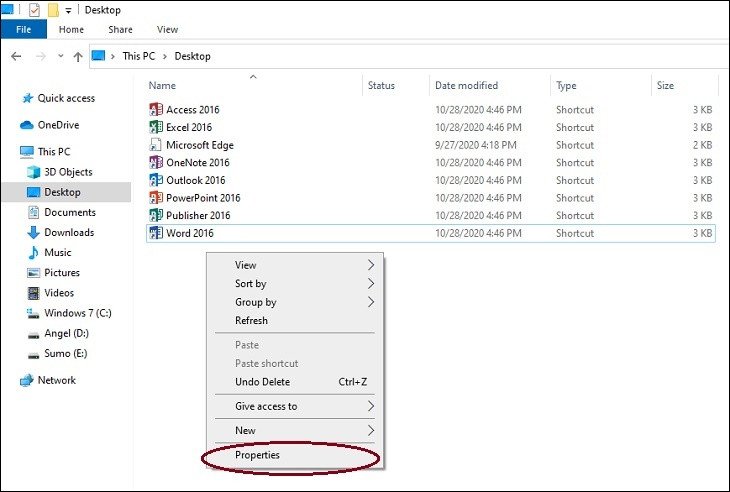The width and height of the screenshot is (730, 492).
Task: Click the Documents folder icon
Action: (x=34, y=212)
